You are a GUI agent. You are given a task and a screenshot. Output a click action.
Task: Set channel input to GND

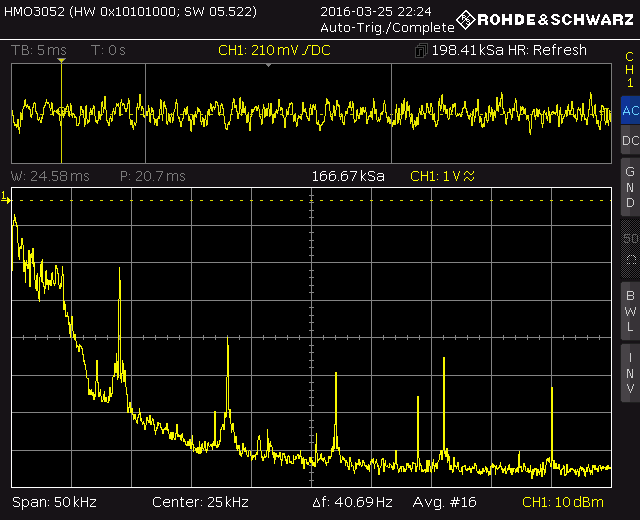click(x=630, y=187)
